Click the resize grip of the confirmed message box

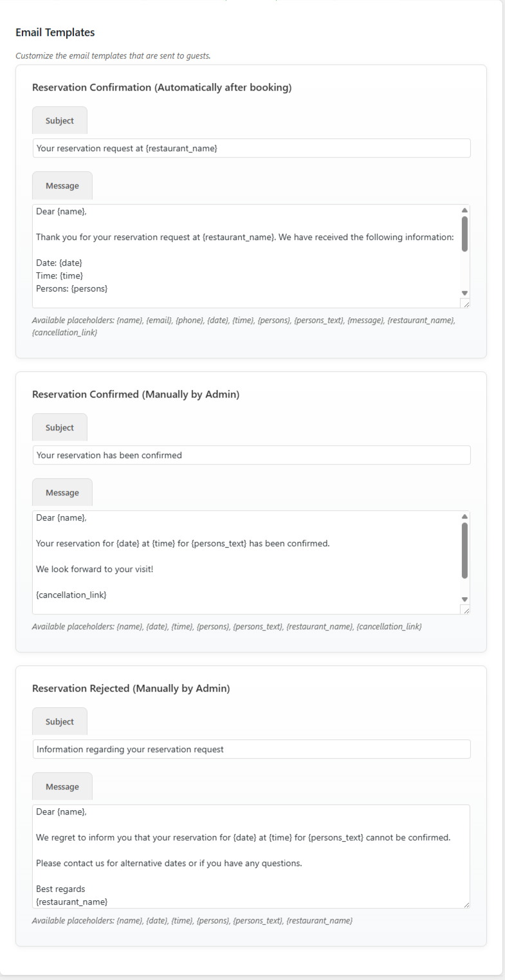[468, 609]
